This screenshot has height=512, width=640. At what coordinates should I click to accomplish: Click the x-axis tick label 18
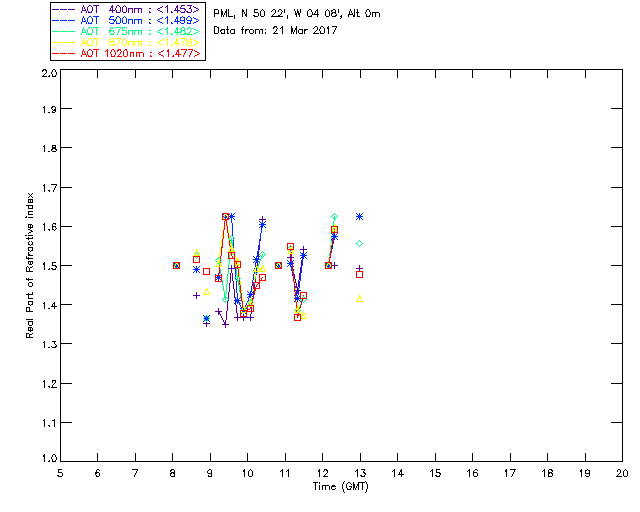point(547,473)
